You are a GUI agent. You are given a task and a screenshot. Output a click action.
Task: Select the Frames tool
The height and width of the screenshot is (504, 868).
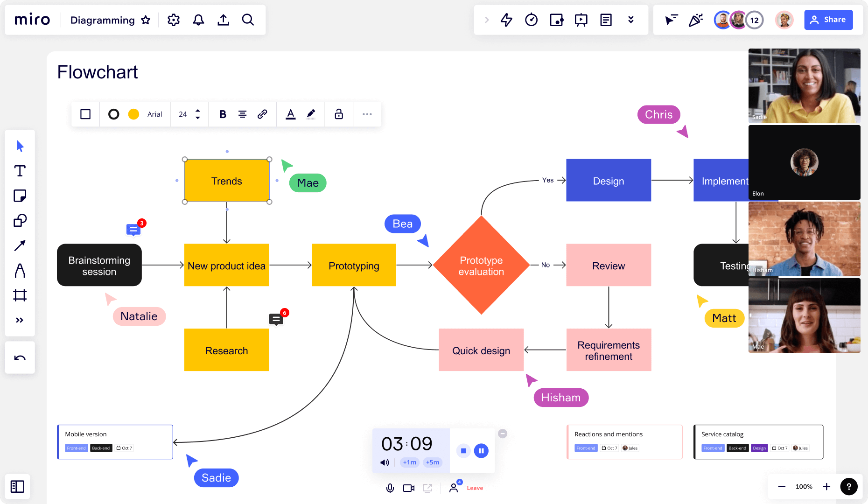(20, 295)
